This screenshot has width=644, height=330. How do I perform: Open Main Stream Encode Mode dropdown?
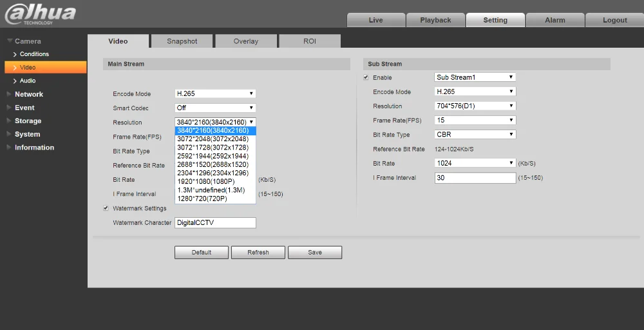tap(215, 93)
